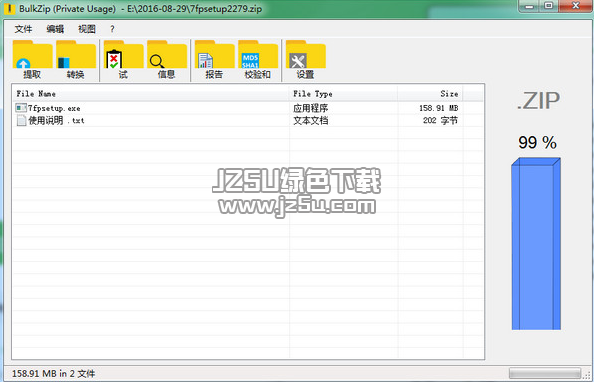
Task: Click the 7fpsetup.exe file icon
Action: coord(21,108)
